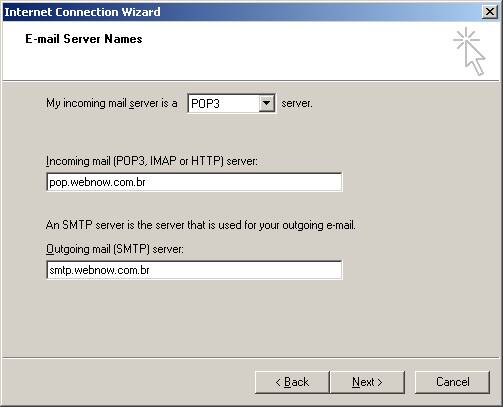Select the POP3 combo box value
The height and width of the screenshot is (407, 503).
(223, 103)
